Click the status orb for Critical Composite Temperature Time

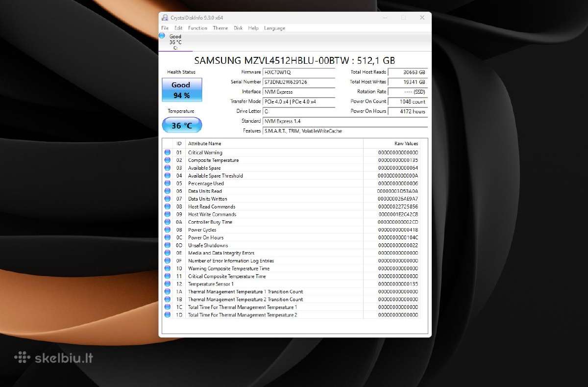[168, 276]
